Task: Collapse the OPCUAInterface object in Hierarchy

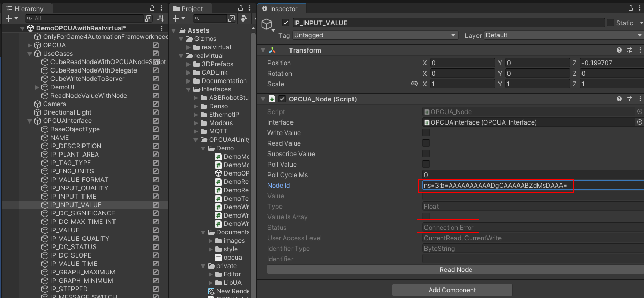Action: point(30,121)
